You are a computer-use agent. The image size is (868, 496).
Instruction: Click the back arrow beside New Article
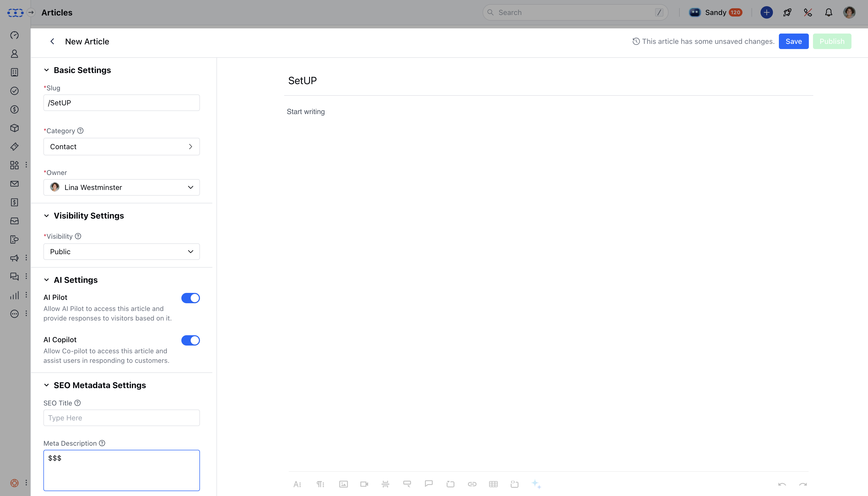(x=52, y=41)
